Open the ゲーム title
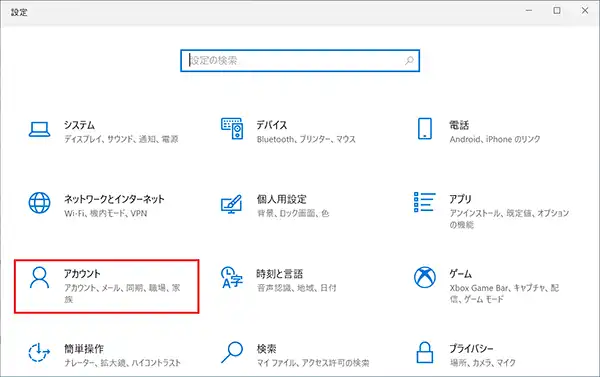The width and height of the screenshot is (600, 377). click(460, 274)
